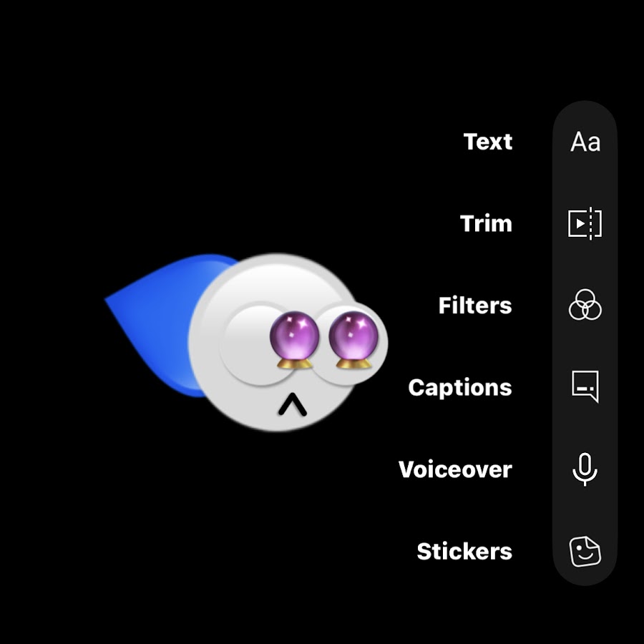The width and height of the screenshot is (644, 644).
Task: Click the right crystal ball eye sticker
Action: click(x=353, y=340)
